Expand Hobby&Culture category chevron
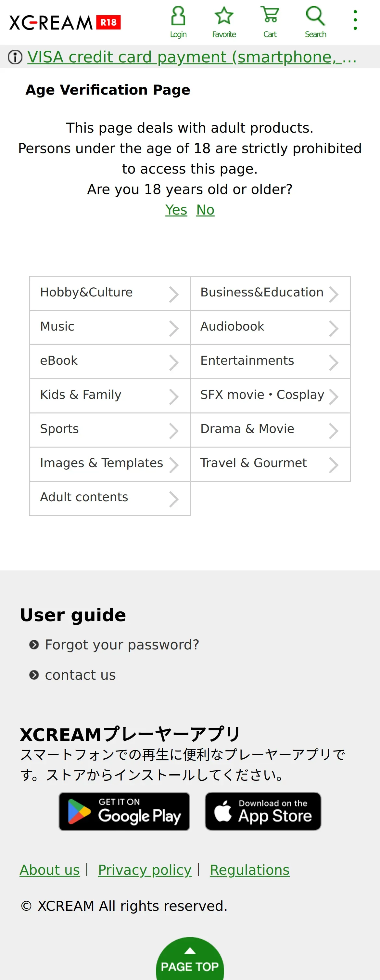 click(174, 294)
